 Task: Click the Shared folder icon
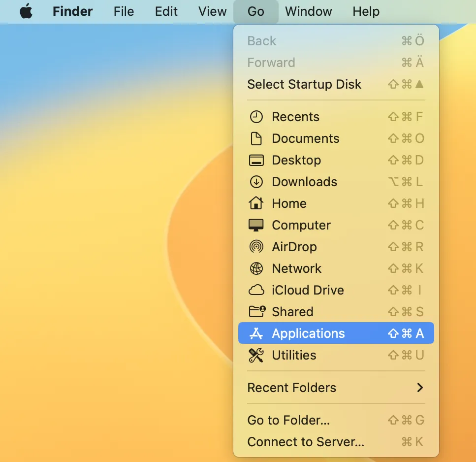pyautogui.click(x=256, y=312)
